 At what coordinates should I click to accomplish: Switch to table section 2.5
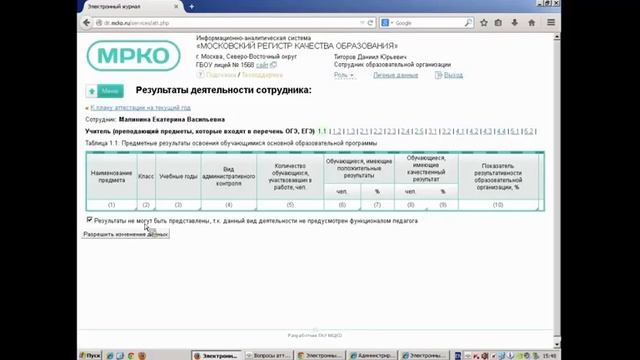(x=419, y=131)
